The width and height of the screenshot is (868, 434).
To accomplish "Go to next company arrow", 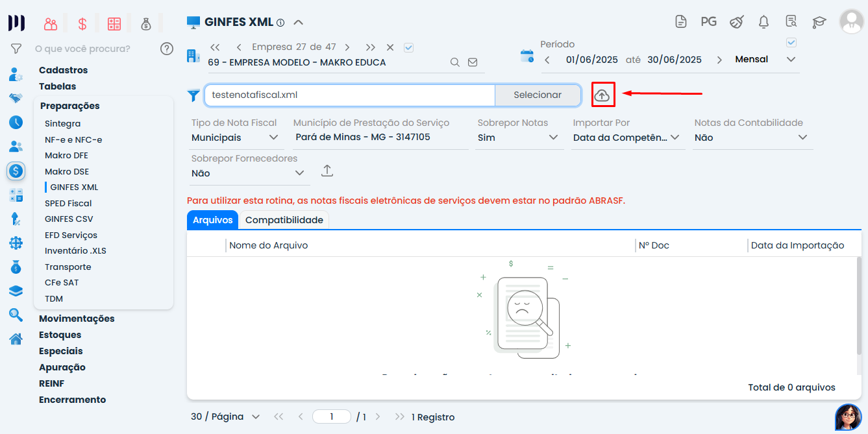I will click(x=347, y=47).
